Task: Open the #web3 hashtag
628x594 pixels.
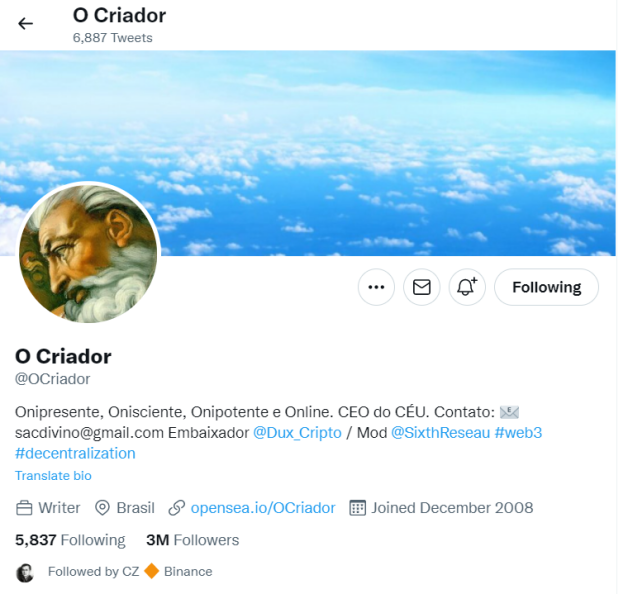Action: [x=518, y=433]
